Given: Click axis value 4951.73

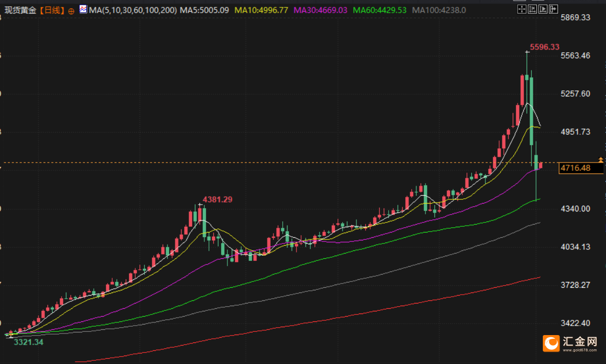Looking at the screenshot, I should click(575, 132).
